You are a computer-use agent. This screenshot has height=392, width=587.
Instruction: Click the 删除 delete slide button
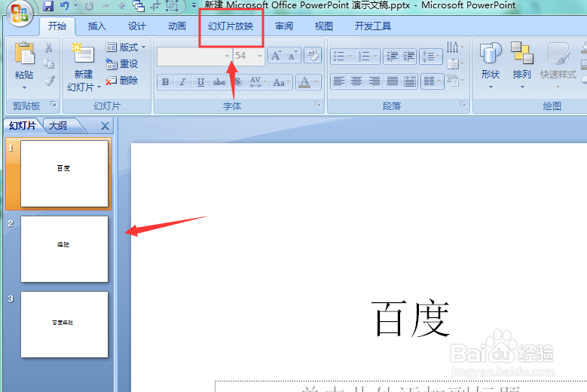[x=122, y=81]
